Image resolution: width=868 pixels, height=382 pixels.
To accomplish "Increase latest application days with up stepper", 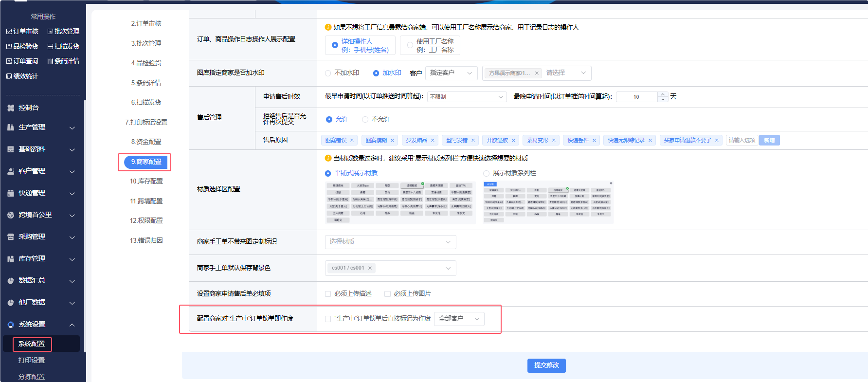I will click(662, 94).
